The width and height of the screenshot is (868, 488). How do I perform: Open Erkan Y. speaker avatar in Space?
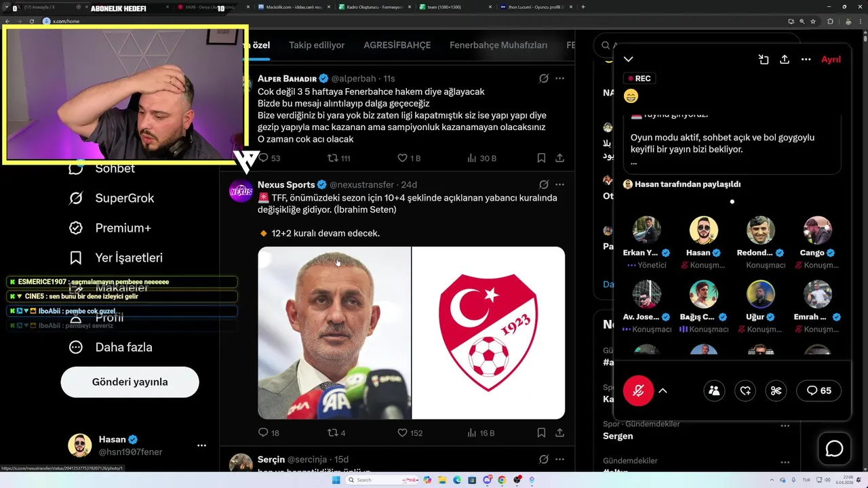click(647, 230)
